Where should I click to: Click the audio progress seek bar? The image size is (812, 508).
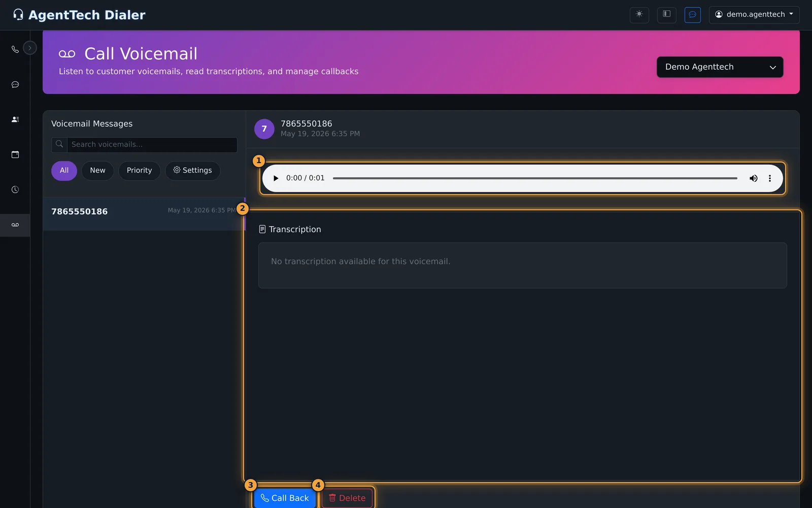coord(535,178)
